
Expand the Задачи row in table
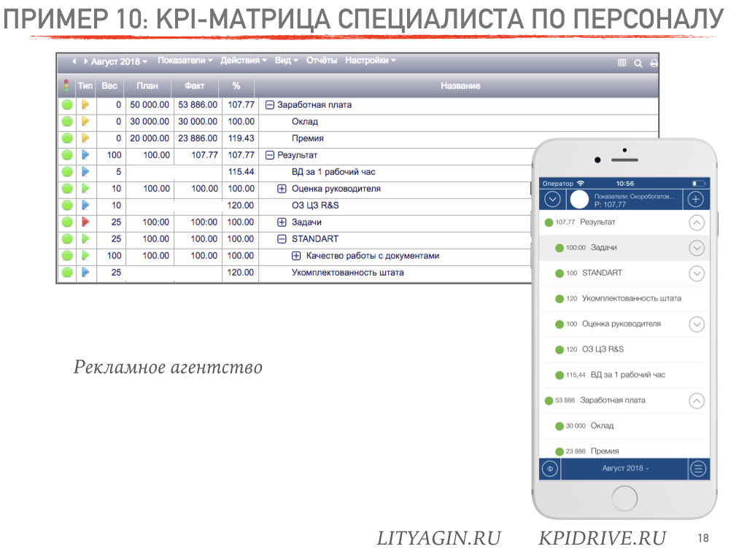(282, 222)
